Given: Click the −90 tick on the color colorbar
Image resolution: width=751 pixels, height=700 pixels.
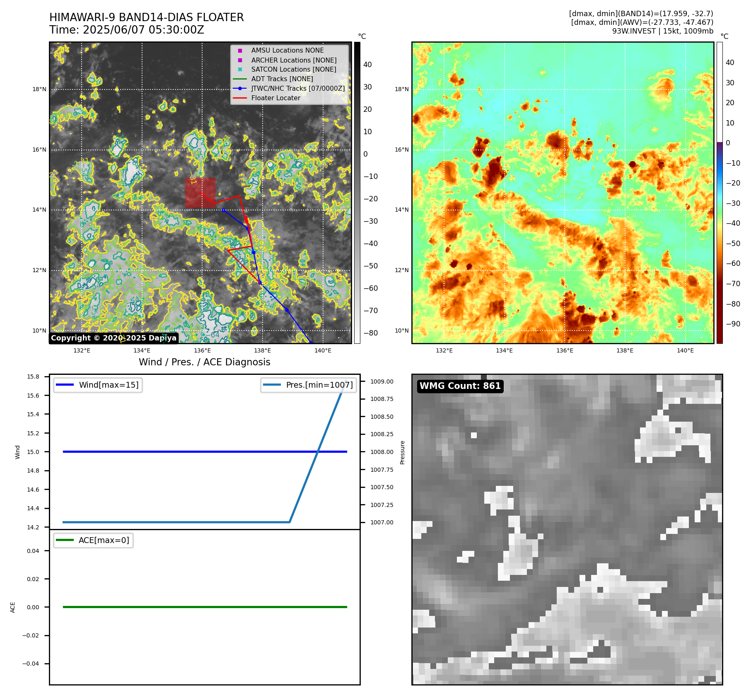Looking at the screenshot, I should (x=733, y=324).
